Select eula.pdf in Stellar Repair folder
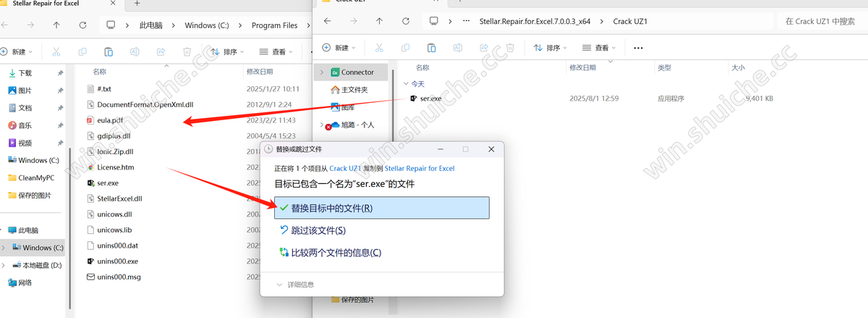Screen dimensions: 868x318 click(110, 120)
